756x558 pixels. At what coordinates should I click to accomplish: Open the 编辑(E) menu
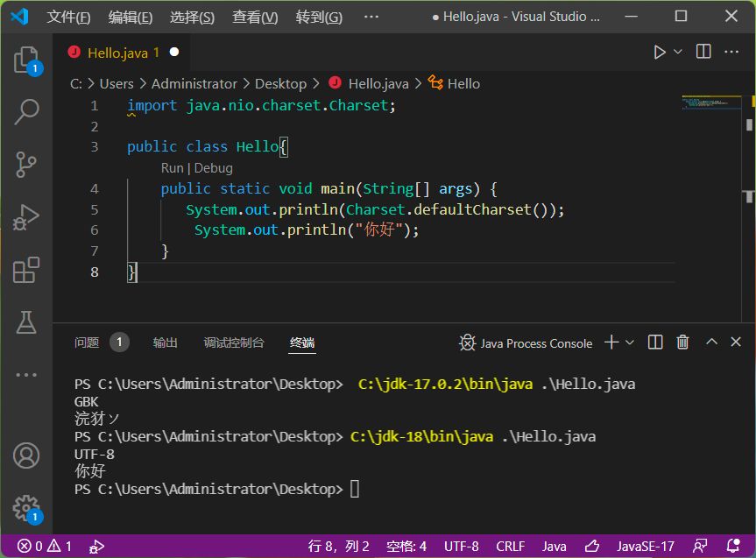point(131,18)
